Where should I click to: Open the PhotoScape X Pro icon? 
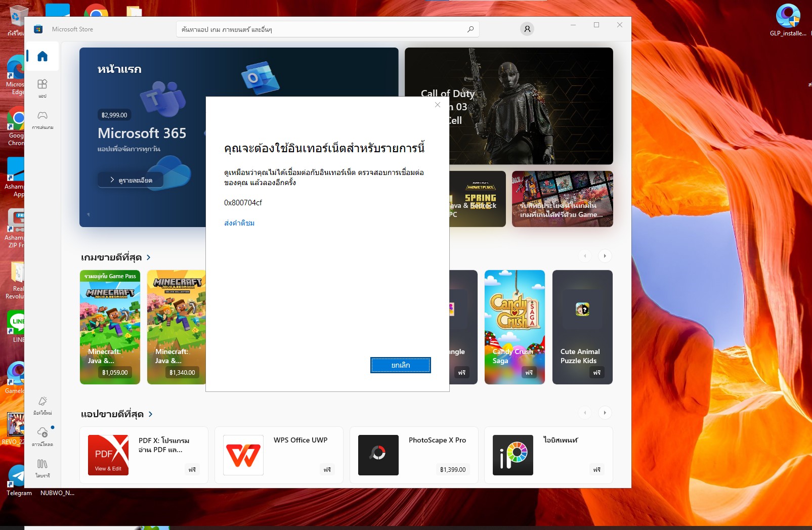[x=378, y=455]
